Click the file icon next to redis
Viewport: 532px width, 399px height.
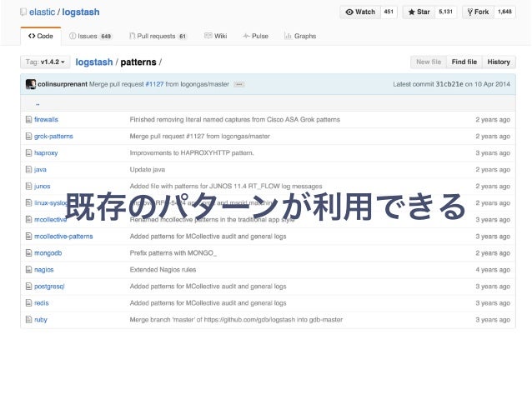(x=29, y=302)
